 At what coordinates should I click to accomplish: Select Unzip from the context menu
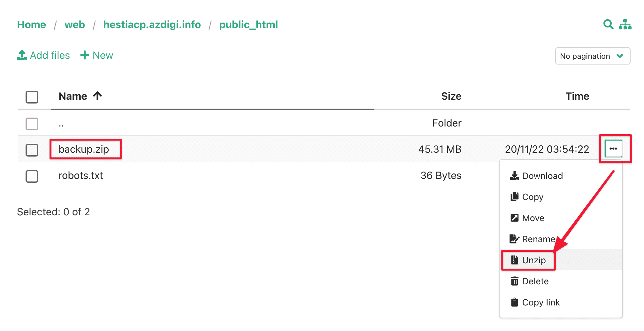[x=533, y=260]
